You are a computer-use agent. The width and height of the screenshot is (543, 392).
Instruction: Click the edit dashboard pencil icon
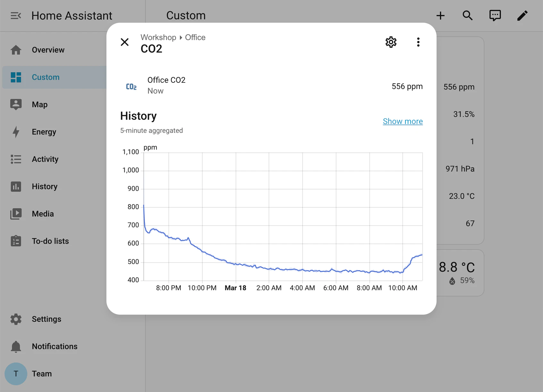click(522, 15)
